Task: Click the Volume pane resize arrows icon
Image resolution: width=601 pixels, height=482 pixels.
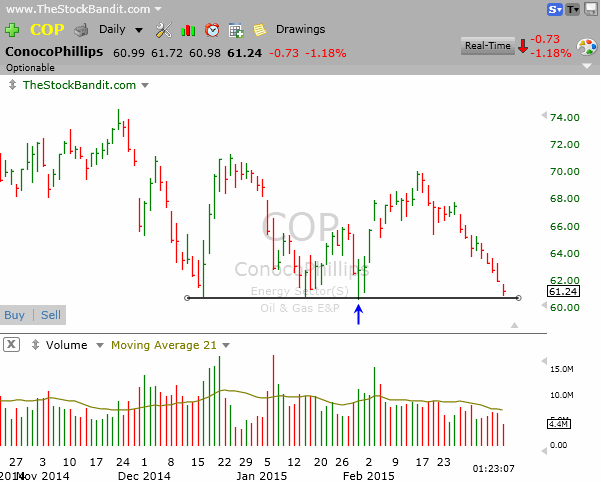Action: point(35,344)
